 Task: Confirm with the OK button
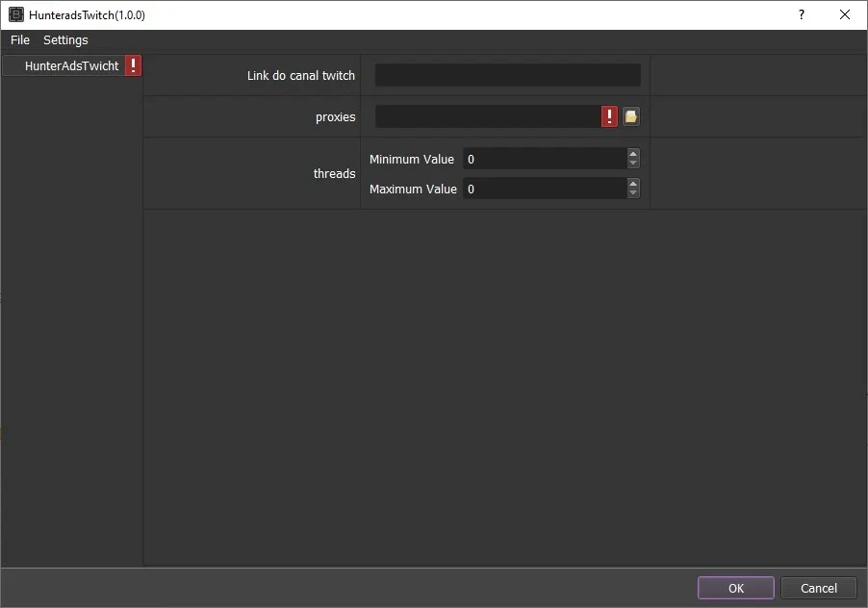pos(736,588)
